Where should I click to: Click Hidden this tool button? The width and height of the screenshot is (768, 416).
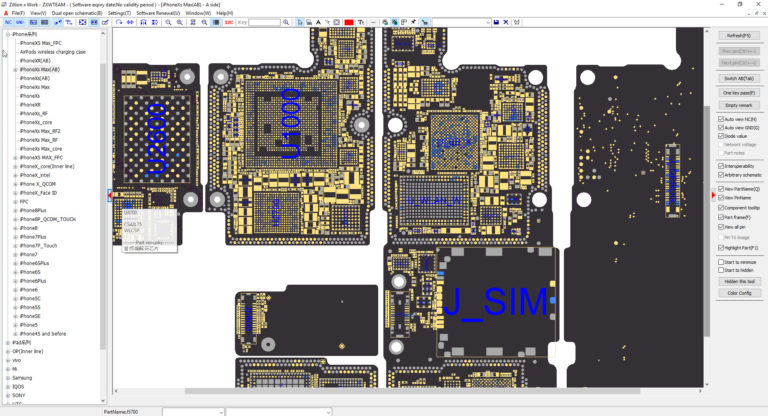point(739,281)
